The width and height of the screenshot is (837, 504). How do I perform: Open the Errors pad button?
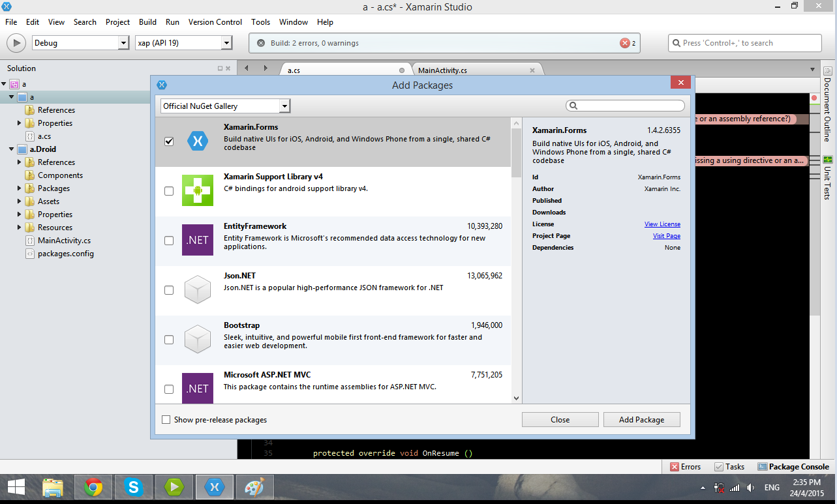point(686,467)
